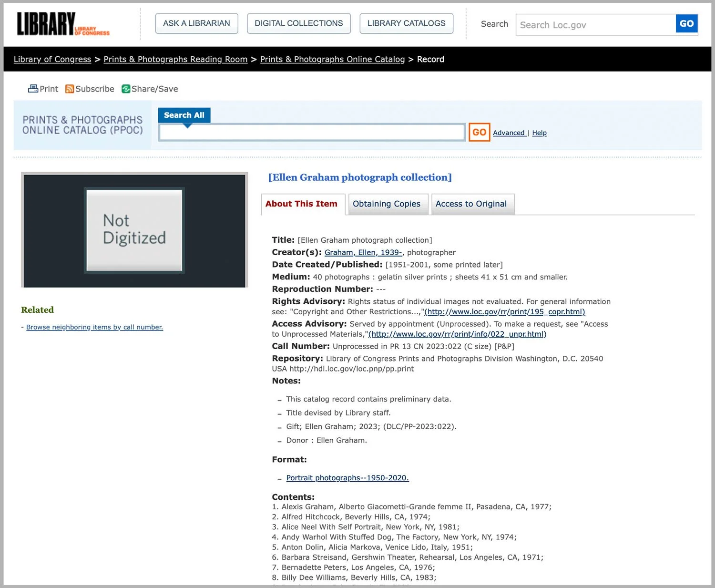Open Prints & Photographs Online Catalog breadcrumb
The height and width of the screenshot is (588, 715).
332,59
